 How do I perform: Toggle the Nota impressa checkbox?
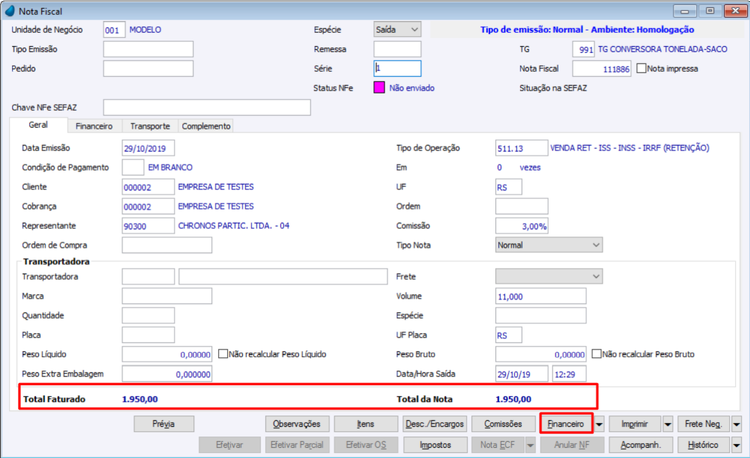(x=641, y=68)
